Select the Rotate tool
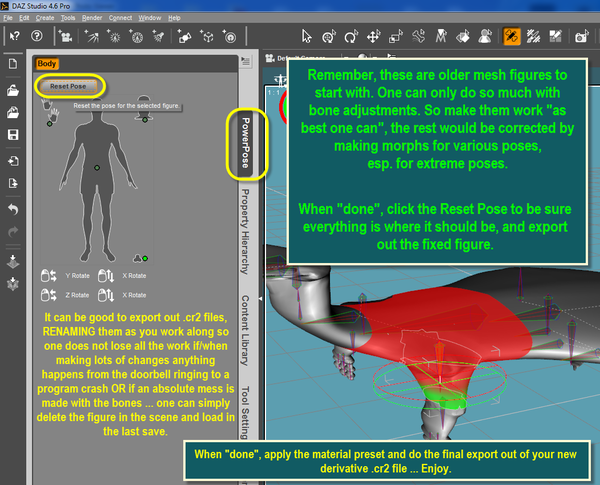Screen dimensions: 600x485 coord(351,36)
